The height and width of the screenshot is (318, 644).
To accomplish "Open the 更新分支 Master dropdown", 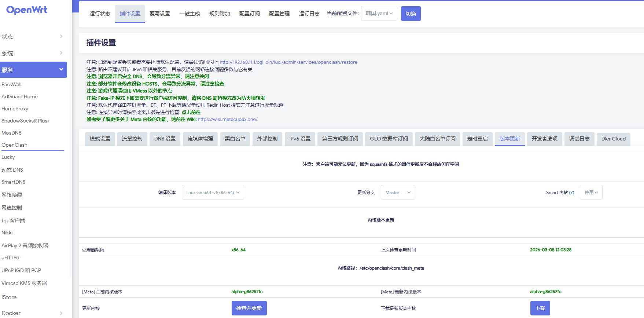I will click(x=398, y=193).
